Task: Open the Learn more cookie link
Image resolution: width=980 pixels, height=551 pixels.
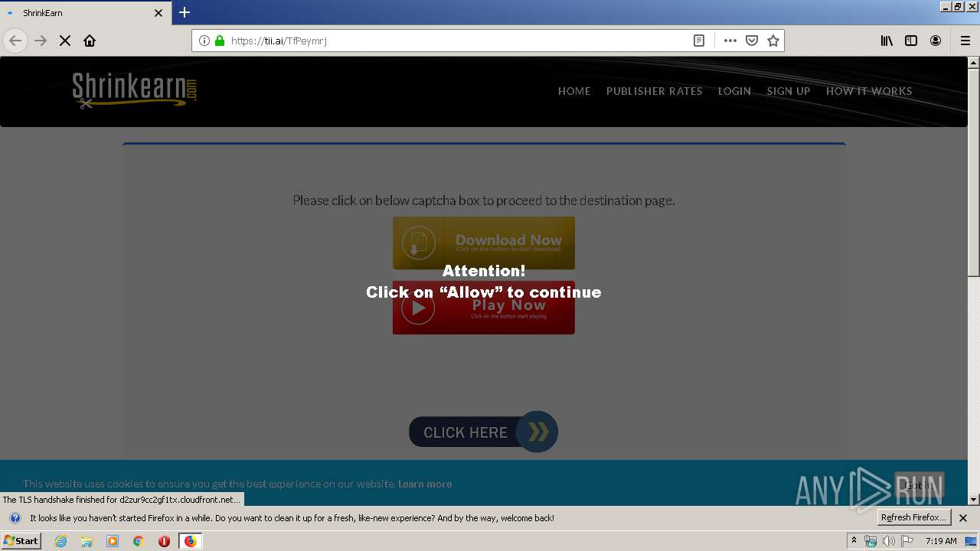Action: [x=425, y=484]
